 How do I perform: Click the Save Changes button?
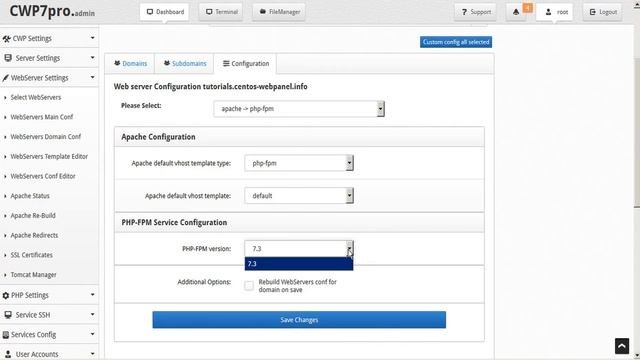pyautogui.click(x=299, y=320)
